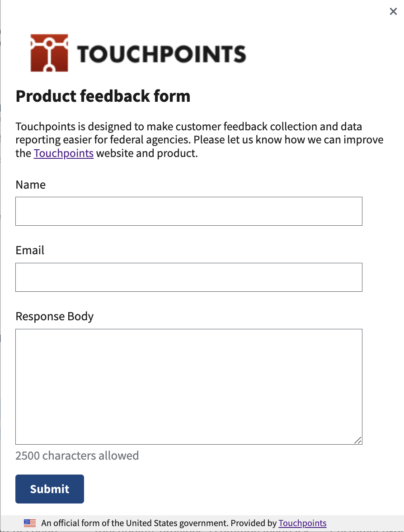
Task: Click the Product feedback form heading
Action: (103, 96)
